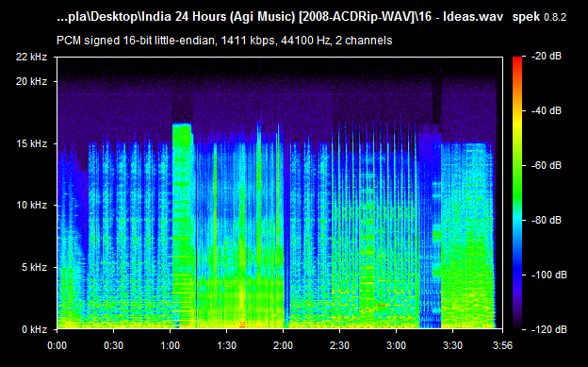Screen dimensions: 588x367
Task: Click the 15 kHz frequency axis label
Action: point(31,143)
